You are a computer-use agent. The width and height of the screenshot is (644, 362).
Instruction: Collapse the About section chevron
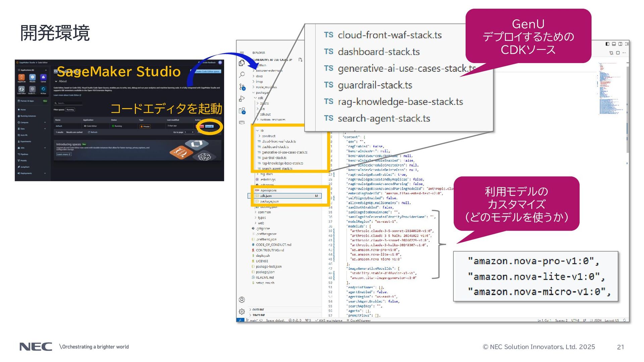[x=56, y=81]
